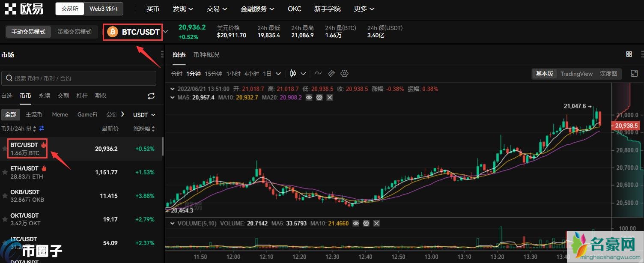
Task: Collapse the VOLUME indicator row chevron
Action: [x=173, y=224]
